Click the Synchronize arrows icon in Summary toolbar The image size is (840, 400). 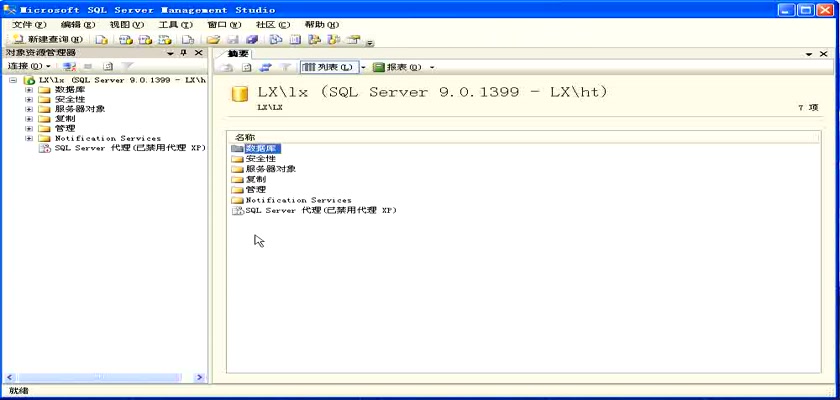(x=266, y=67)
